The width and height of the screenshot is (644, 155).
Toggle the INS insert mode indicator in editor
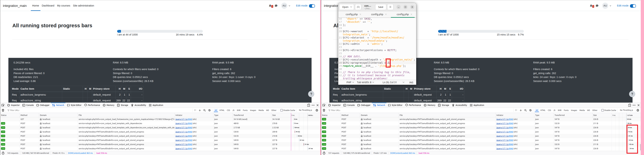(x=411, y=82)
